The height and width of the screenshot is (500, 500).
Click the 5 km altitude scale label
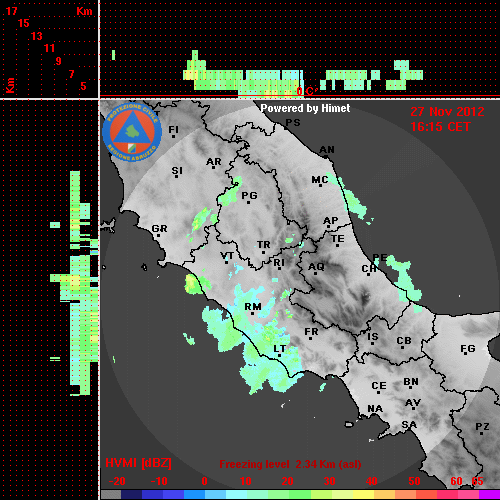83,86
